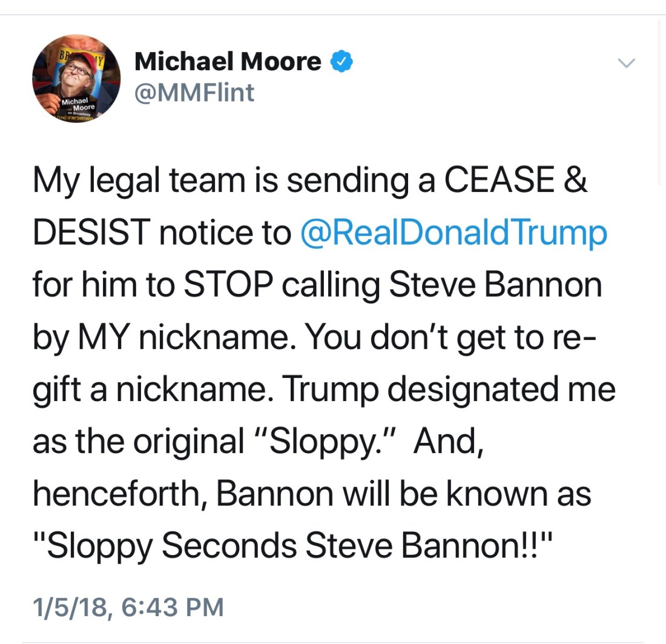The height and width of the screenshot is (644, 666).
Task: Open Michael Moore's profile picture
Action: pos(76,79)
